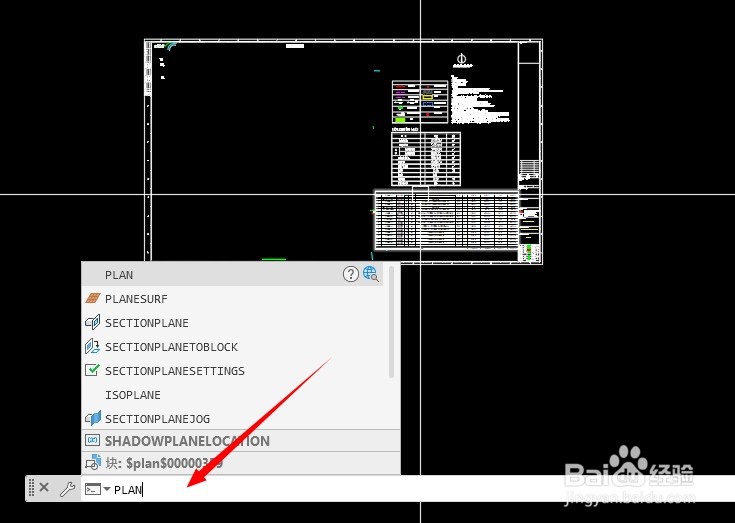Click the command prompt icon

click(92, 489)
